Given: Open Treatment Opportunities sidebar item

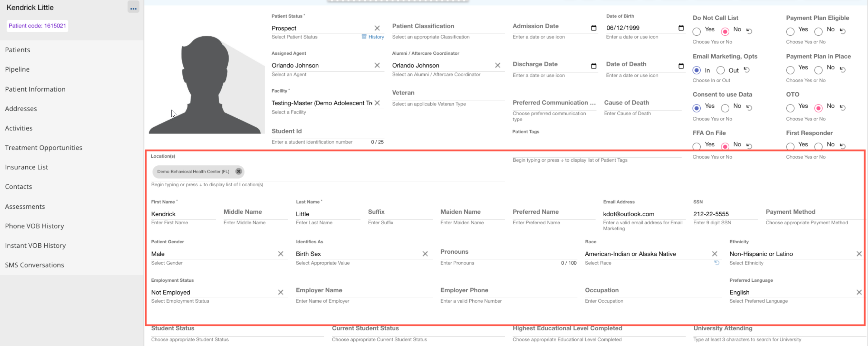Looking at the screenshot, I should tap(43, 148).
